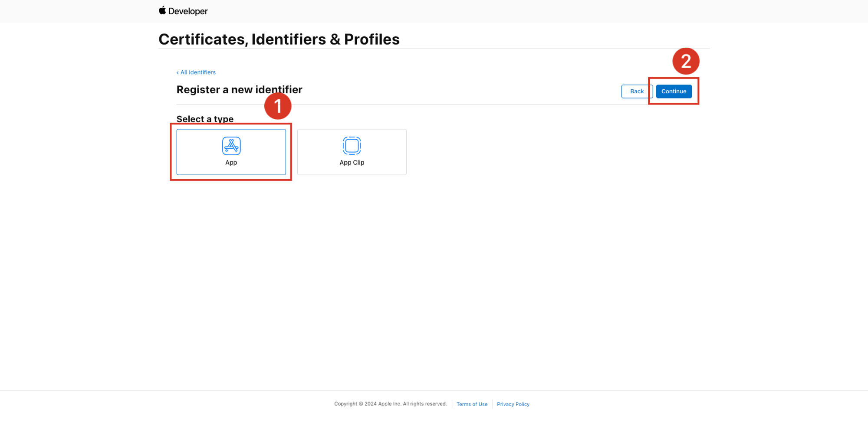Click the Apple logo in the header

pos(162,10)
